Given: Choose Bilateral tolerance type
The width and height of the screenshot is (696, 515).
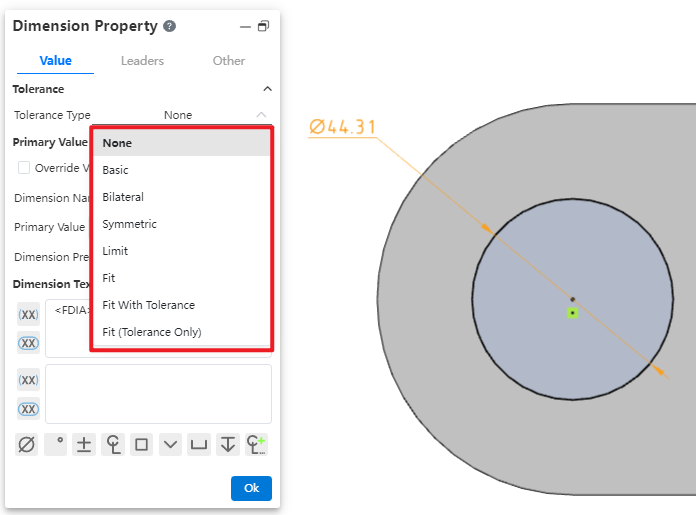Looking at the screenshot, I should 123,197.
